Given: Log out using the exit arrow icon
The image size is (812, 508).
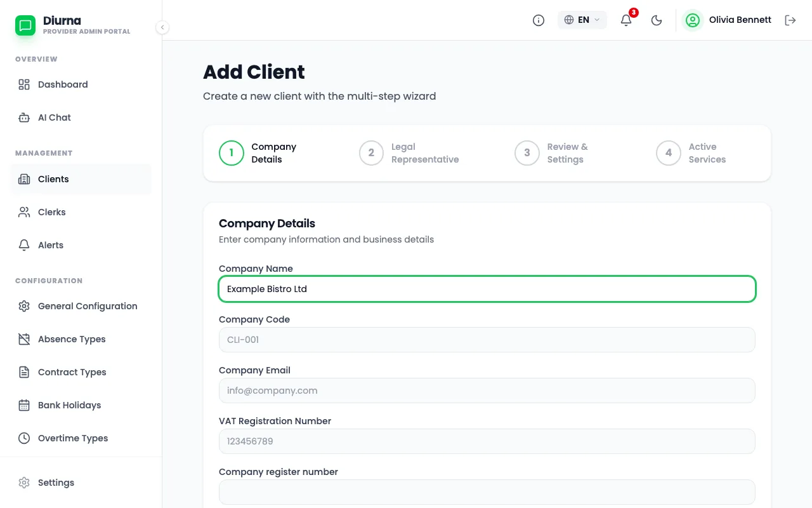Looking at the screenshot, I should pyautogui.click(x=790, y=20).
